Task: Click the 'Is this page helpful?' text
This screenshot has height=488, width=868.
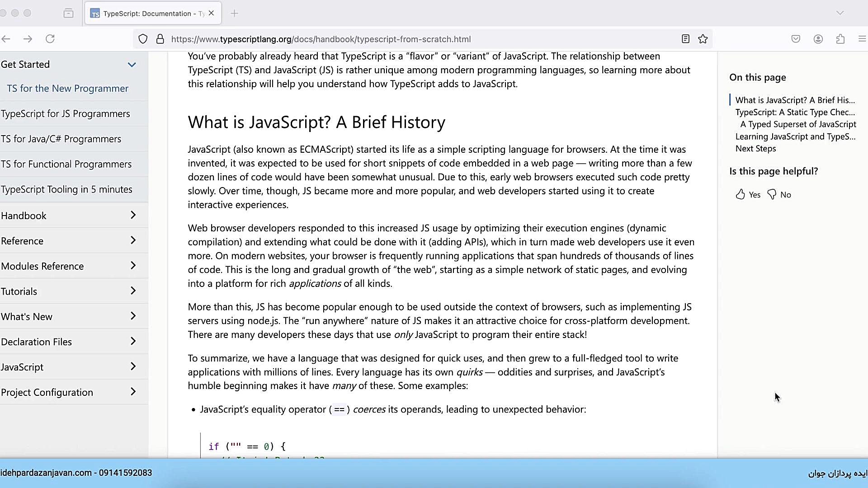Action: pos(774,171)
